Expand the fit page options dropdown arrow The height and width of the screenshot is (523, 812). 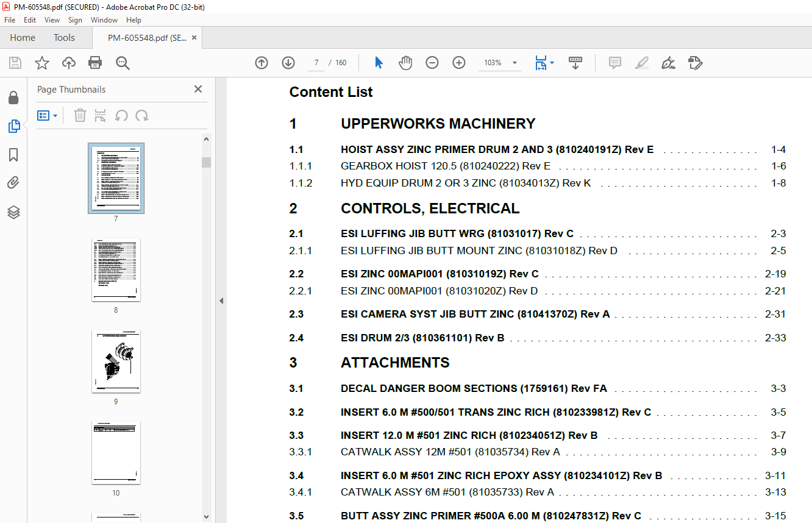click(x=552, y=63)
